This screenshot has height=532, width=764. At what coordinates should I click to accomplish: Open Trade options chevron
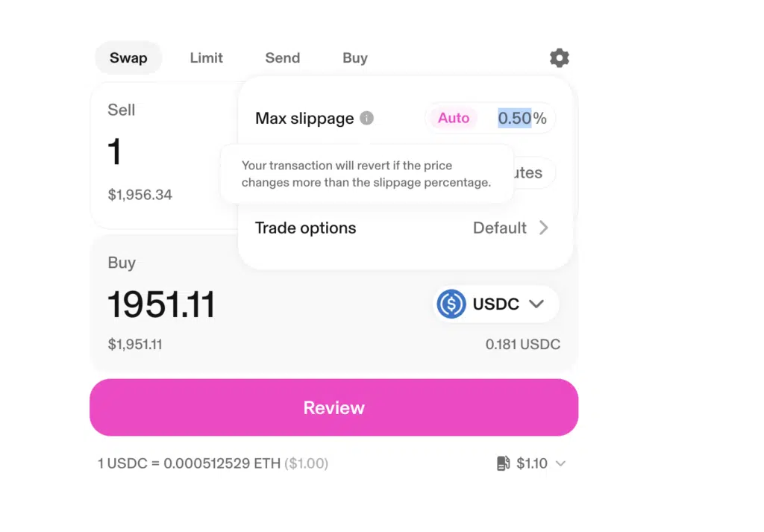(x=544, y=228)
